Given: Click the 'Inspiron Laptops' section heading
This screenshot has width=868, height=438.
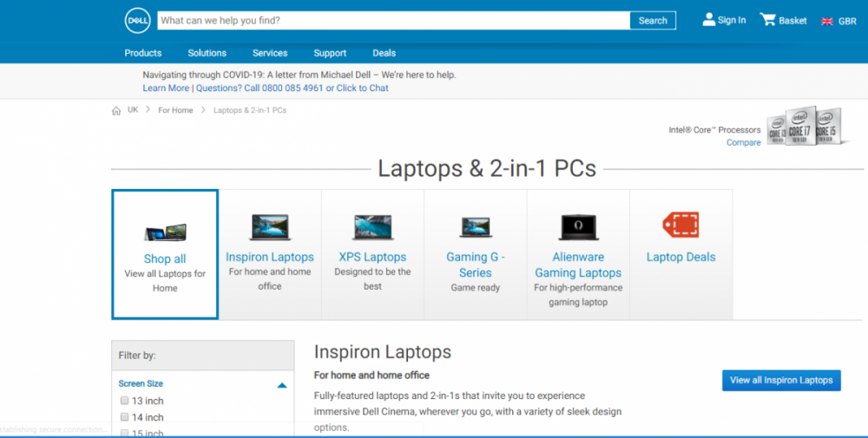Looking at the screenshot, I should [383, 352].
